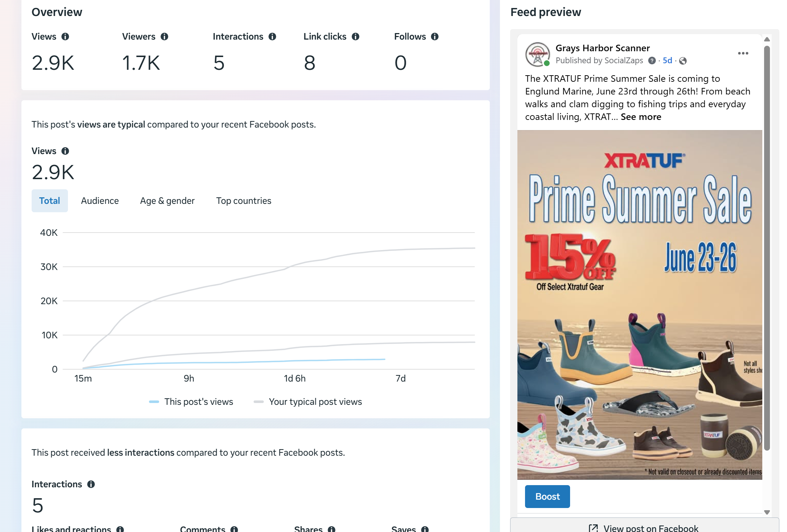Click the info icon next to Follows
787x532 pixels.
click(435, 37)
